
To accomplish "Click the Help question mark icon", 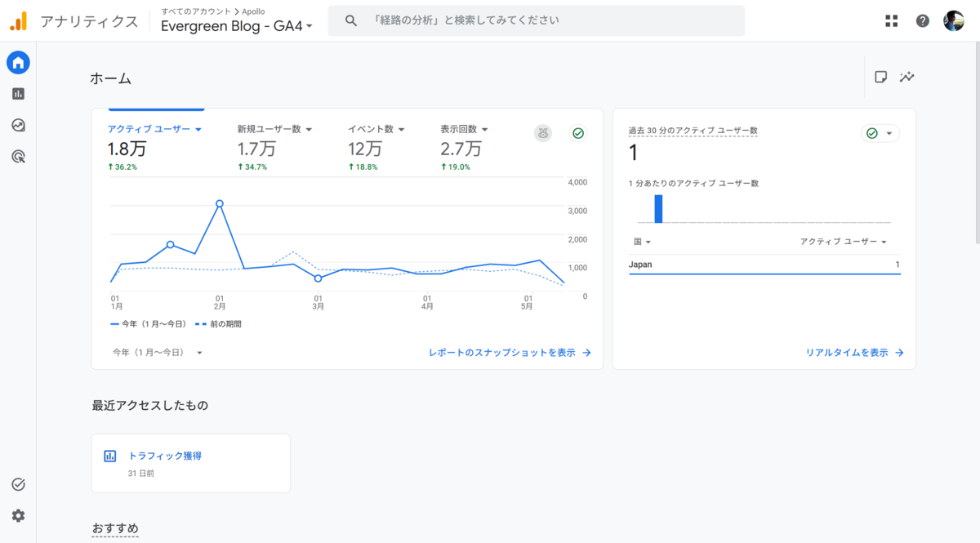I will (923, 21).
